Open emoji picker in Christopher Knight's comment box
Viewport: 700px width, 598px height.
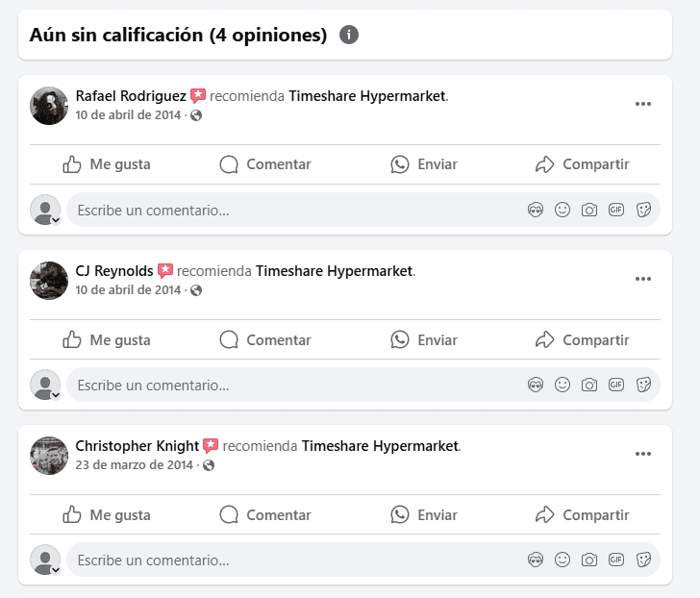click(562, 560)
